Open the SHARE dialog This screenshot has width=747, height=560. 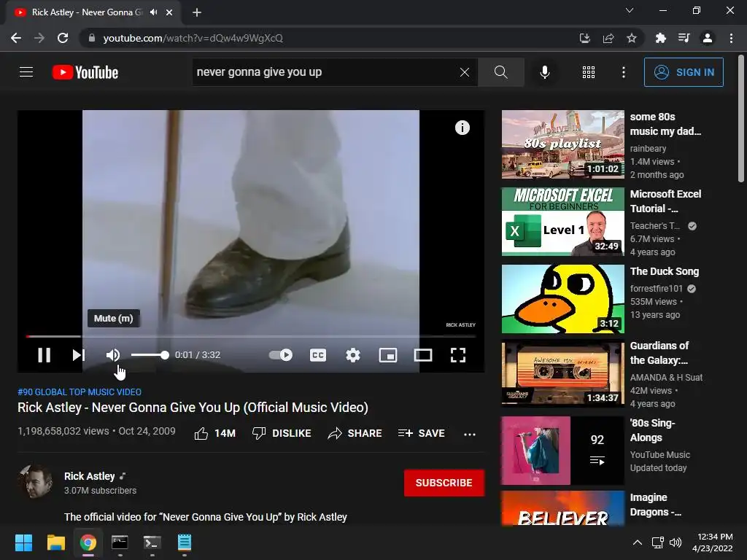coord(355,433)
